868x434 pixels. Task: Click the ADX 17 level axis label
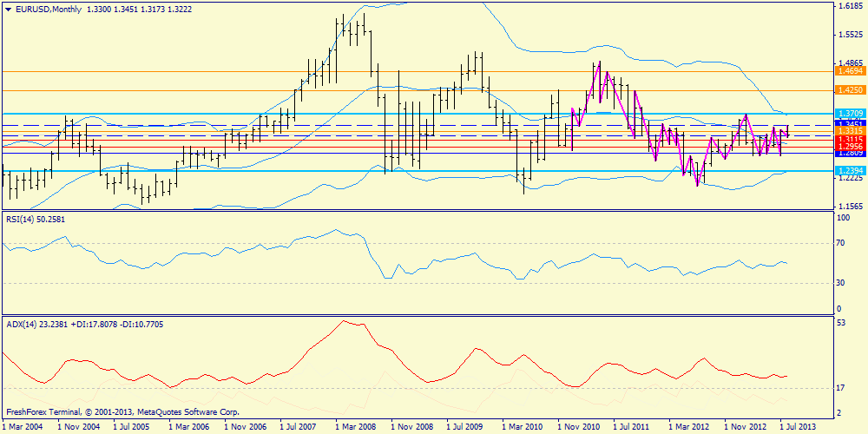841,387
